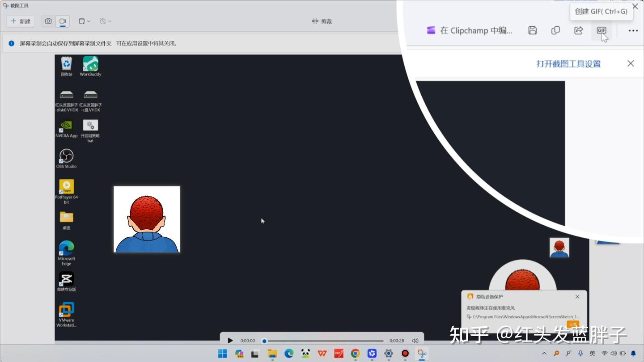Viewport: 644px width, 362px height.
Task: Share the recording with the share icon
Action: coord(578,30)
